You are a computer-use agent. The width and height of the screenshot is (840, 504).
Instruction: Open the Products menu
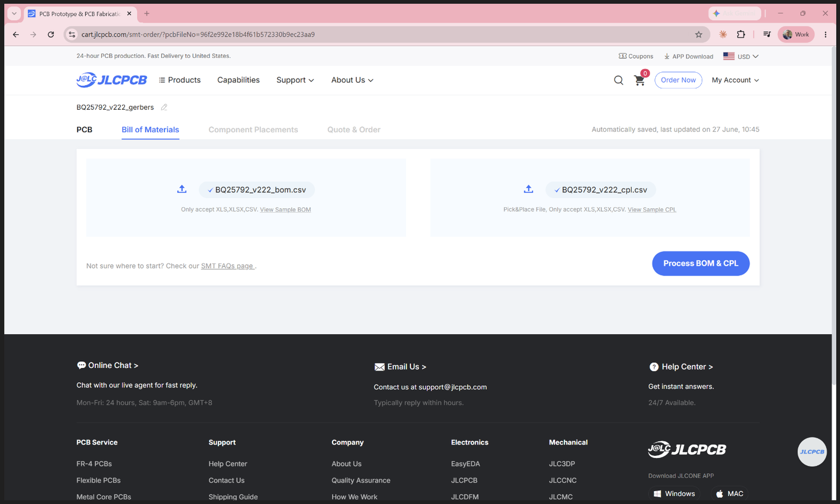180,80
